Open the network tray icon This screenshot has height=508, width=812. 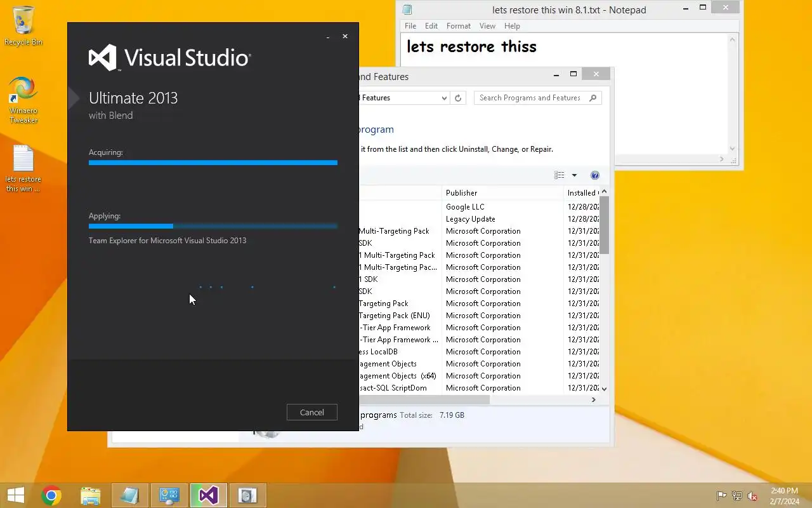point(737,496)
